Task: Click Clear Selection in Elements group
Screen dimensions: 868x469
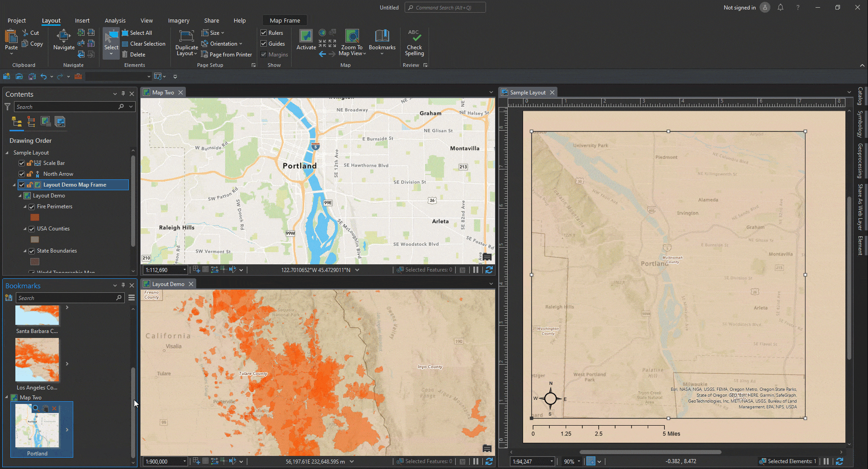Action: (x=144, y=44)
